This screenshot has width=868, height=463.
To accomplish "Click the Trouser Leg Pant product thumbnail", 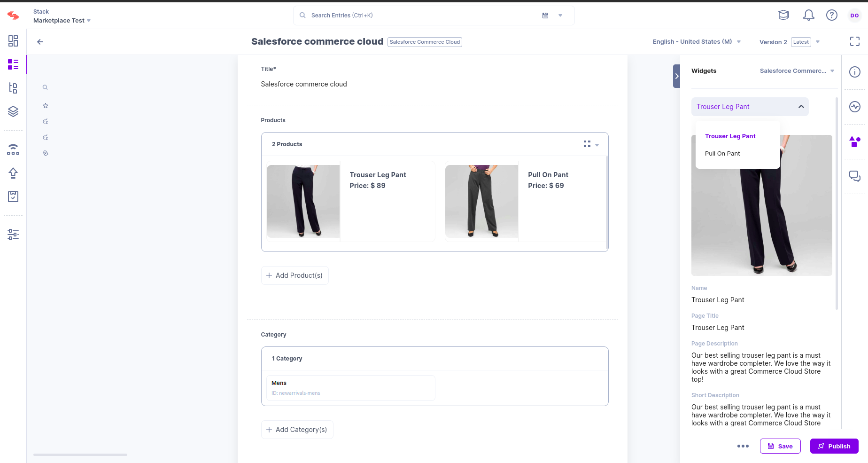I will [303, 201].
